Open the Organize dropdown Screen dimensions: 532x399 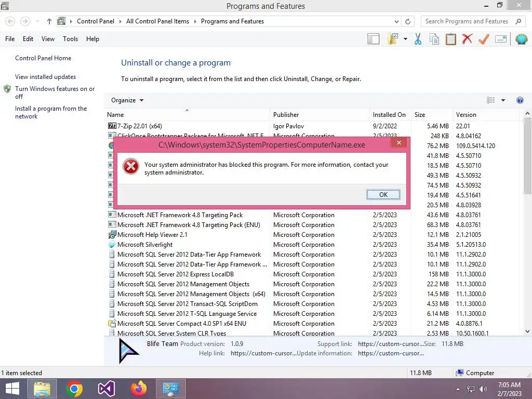click(127, 100)
